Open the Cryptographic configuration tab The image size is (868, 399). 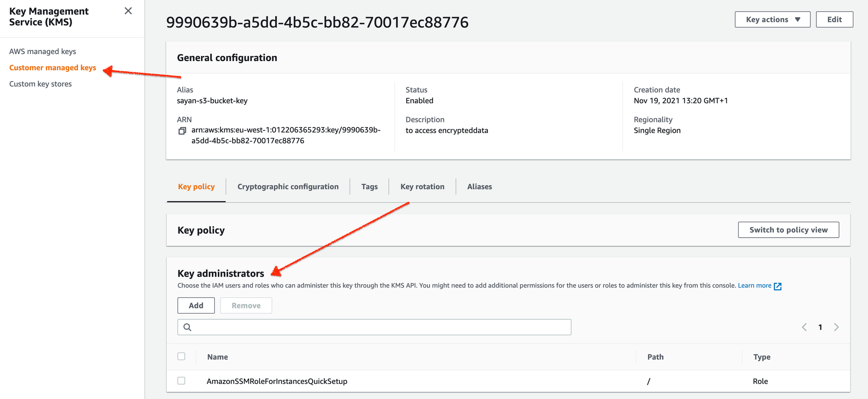[288, 186]
